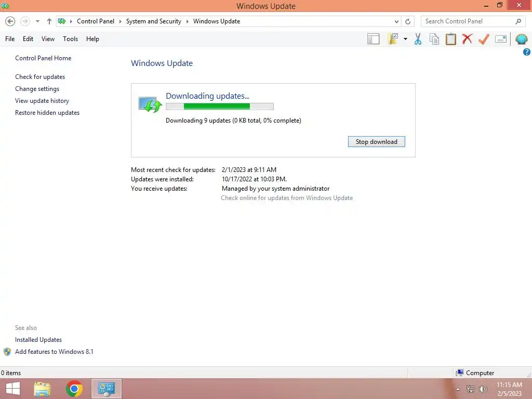
Task: Navigate to System and Security breadcrumb
Action: click(x=153, y=21)
